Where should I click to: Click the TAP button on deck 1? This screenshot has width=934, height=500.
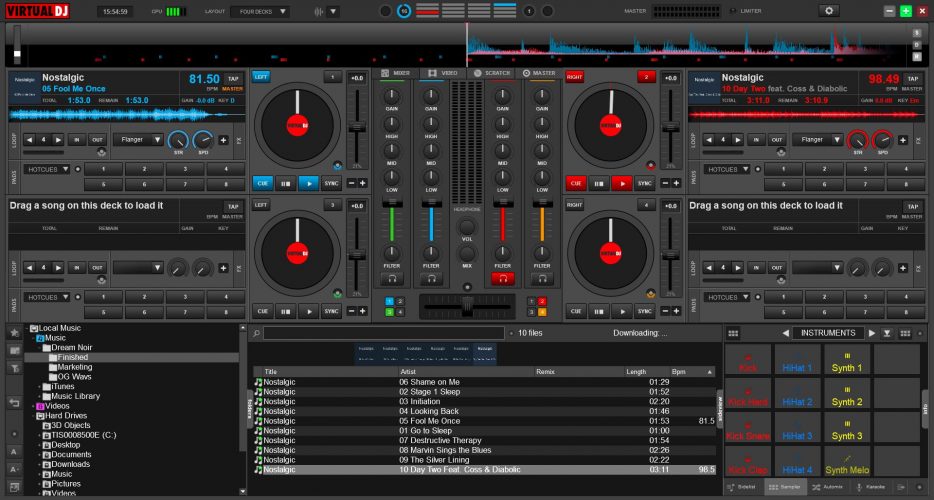pos(233,79)
